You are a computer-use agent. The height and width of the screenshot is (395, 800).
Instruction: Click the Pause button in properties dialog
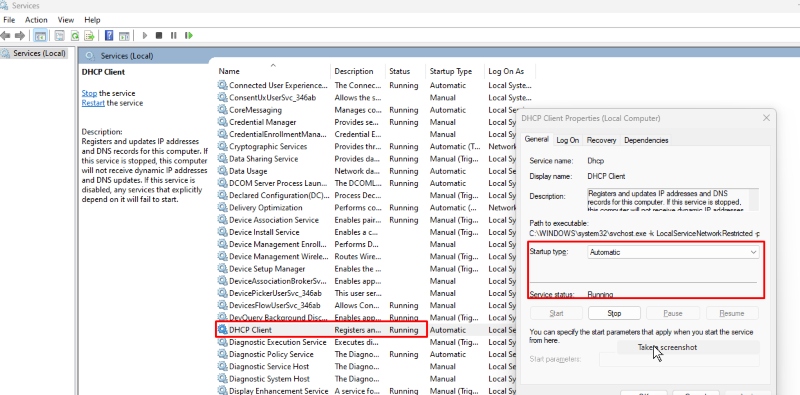pos(673,313)
